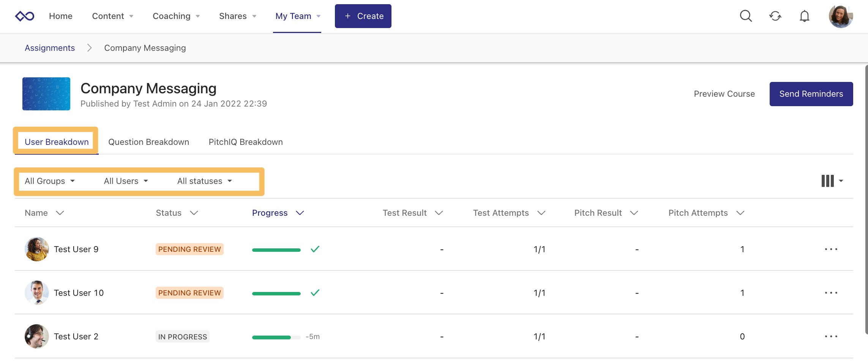Click PENDING REVIEW badge for Test User 9
Screen dimensions: 868x361
(x=189, y=249)
